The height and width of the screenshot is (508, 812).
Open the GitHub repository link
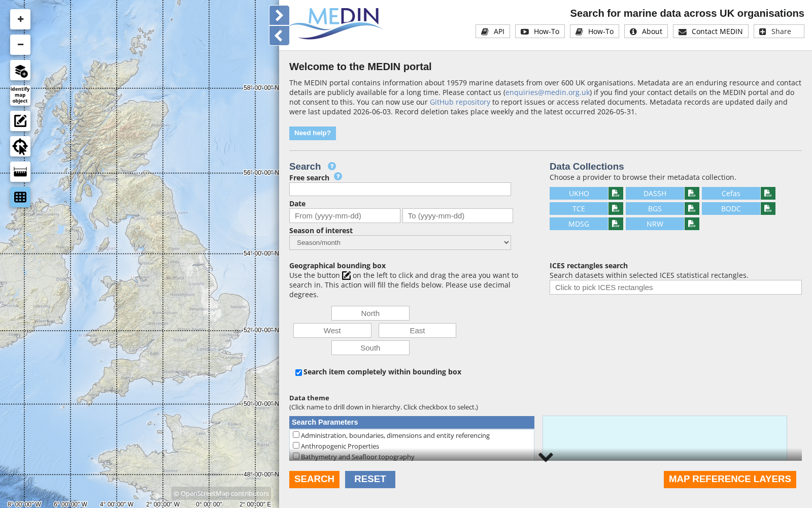(x=460, y=102)
